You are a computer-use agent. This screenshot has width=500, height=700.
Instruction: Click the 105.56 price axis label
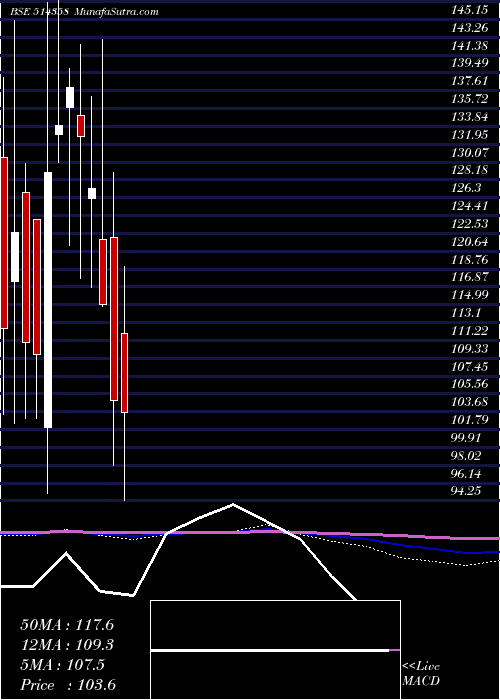472,385
